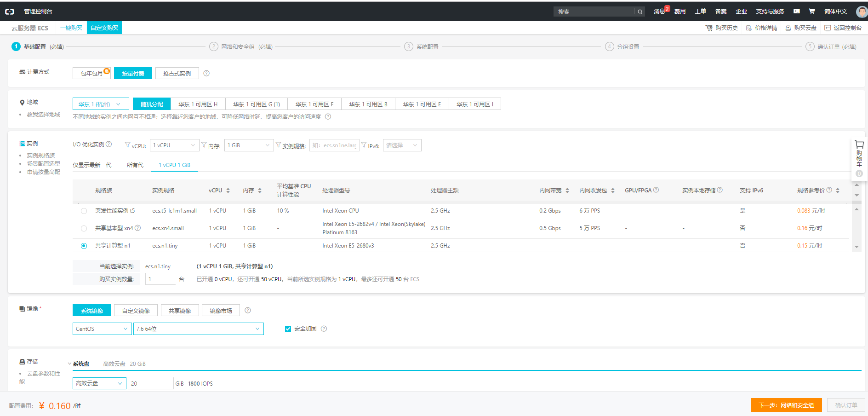Viewport: 868px width, 416px height.
Task: Click the help icon beside 安全加固
Action: point(324,329)
